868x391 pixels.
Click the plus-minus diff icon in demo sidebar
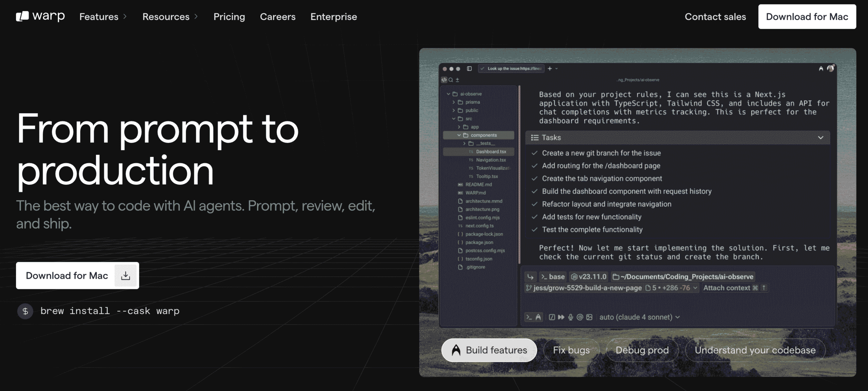pyautogui.click(x=457, y=80)
